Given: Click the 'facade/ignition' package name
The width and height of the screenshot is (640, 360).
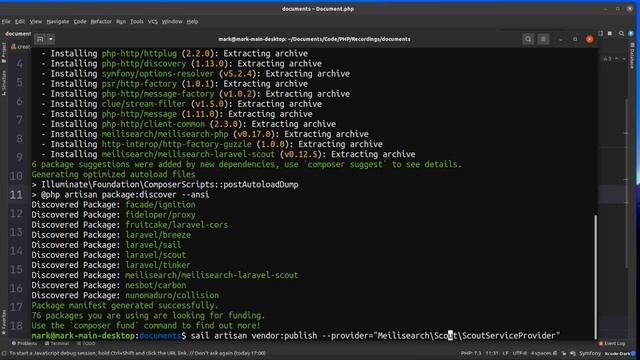Looking at the screenshot, I should point(160,204).
